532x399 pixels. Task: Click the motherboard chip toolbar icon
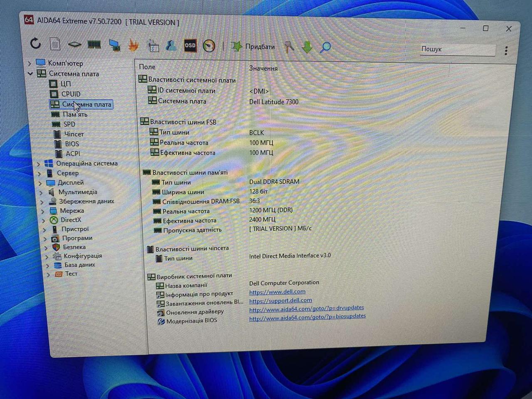[74, 44]
